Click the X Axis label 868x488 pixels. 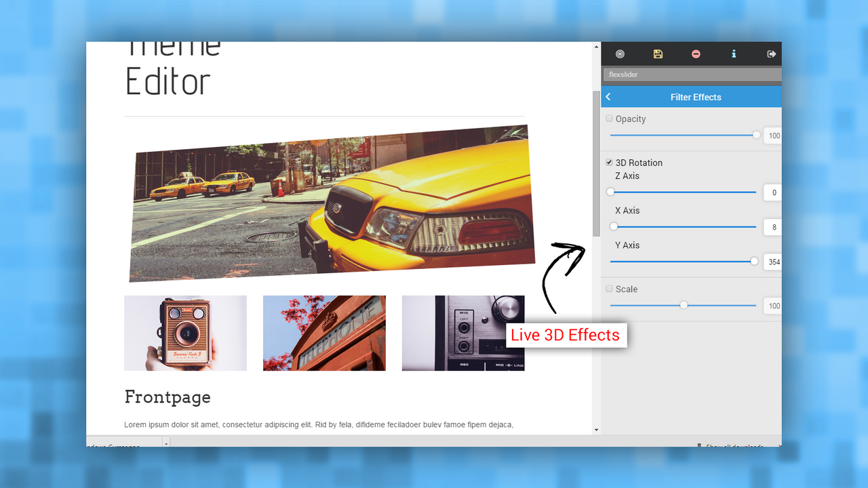click(x=627, y=210)
